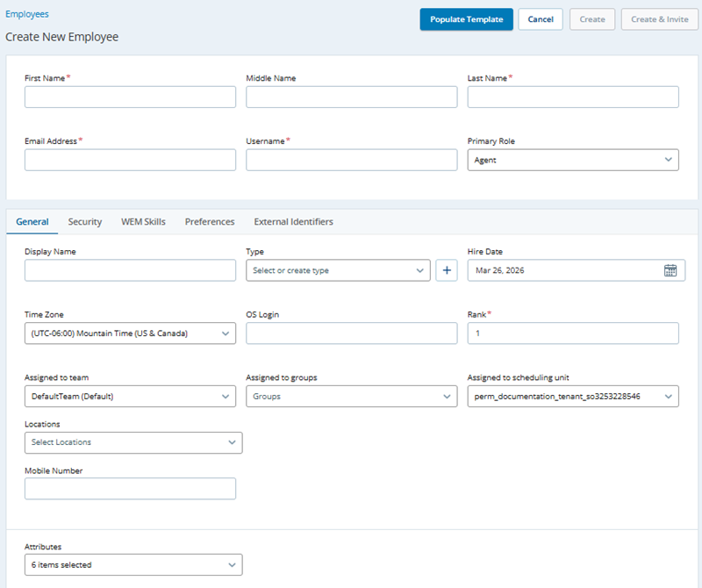Open the Assigned to groups dropdown
Viewport: 702px width, 588px height.
tap(351, 397)
